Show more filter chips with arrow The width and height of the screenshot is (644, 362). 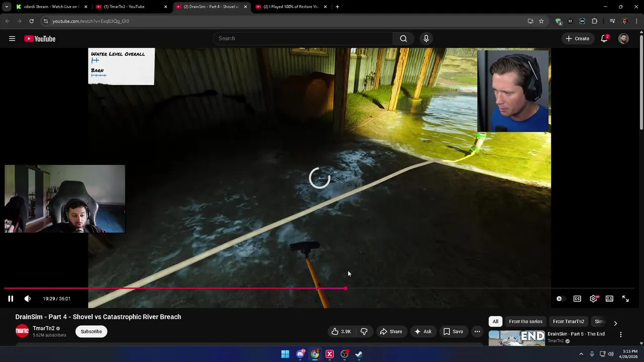pos(615,322)
